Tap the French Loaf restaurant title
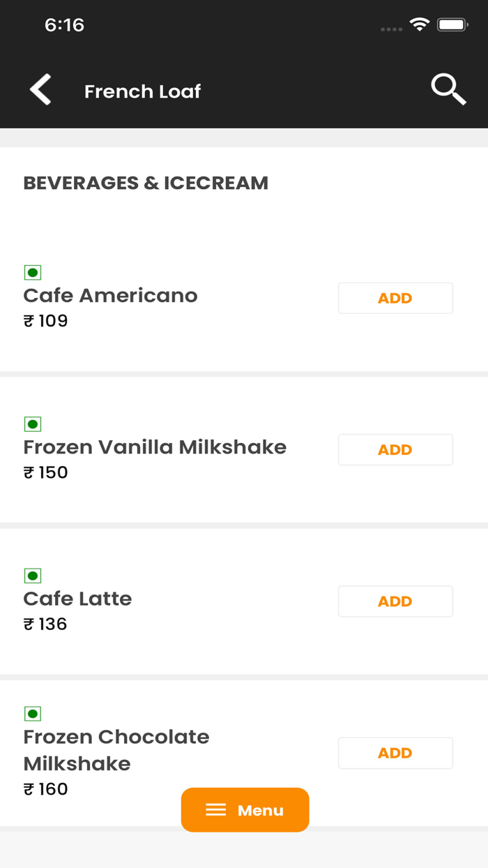This screenshot has width=488, height=868. point(142,91)
